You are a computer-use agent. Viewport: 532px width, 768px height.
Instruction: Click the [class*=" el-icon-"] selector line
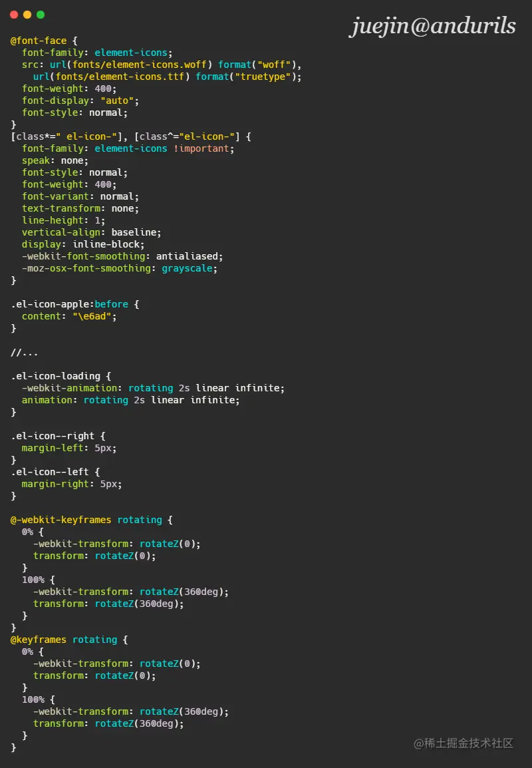pyautogui.click(x=131, y=136)
